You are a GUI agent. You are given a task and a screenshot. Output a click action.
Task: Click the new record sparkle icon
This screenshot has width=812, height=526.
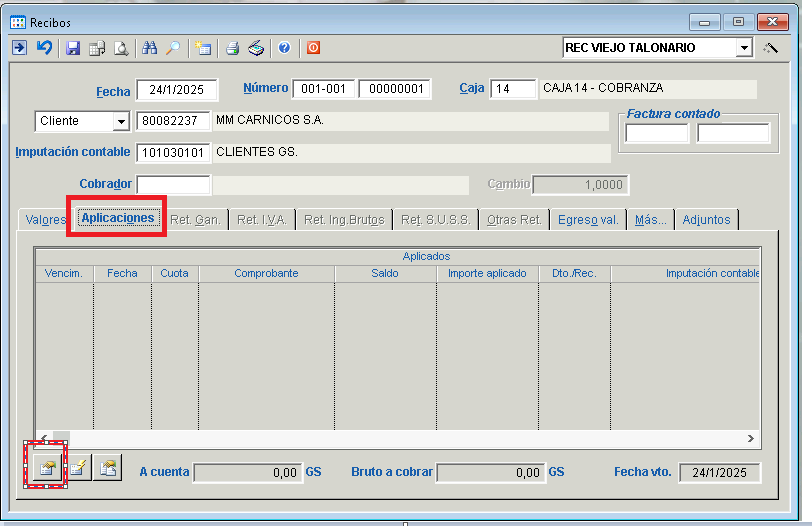click(x=203, y=48)
